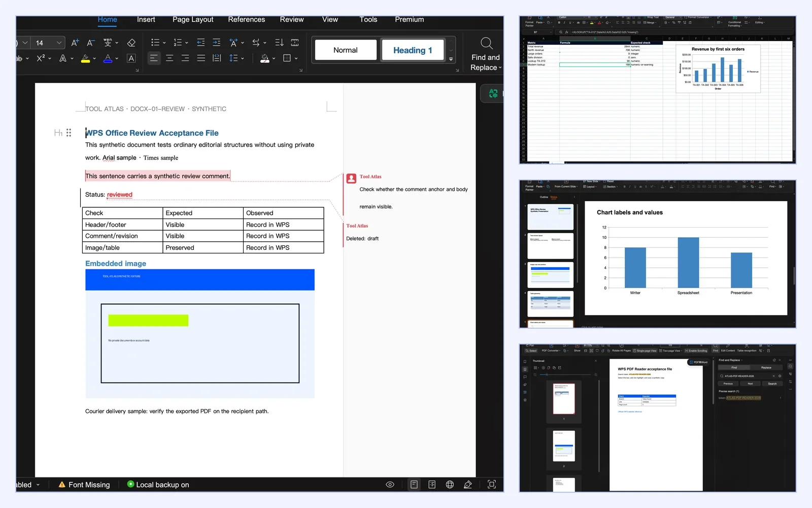
Task: Toggle Bold in the Spreadsheet window
Action: coord(559,22)
